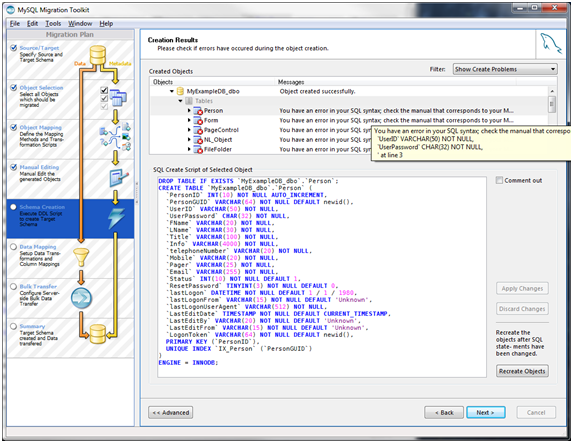Click the Cancel button
This screenshot has width=573, height=443.
point(536,412)
